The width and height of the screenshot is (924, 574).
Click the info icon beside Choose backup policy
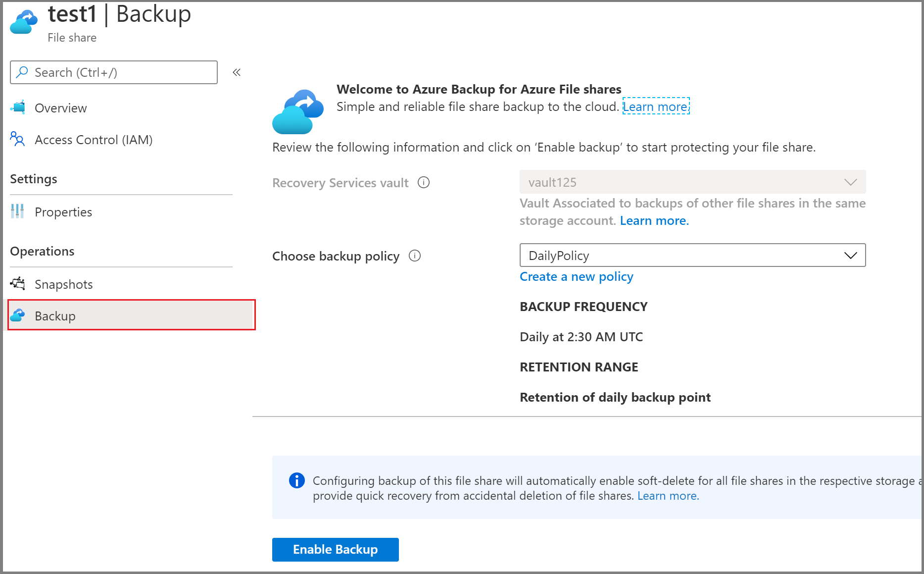pyautogui.click(x=415, y=256)
